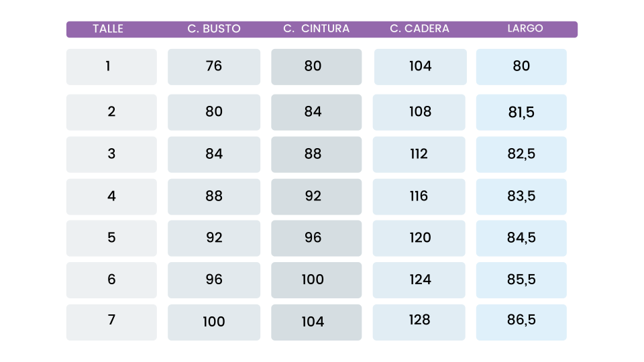Click the 81,5 largo cell

tap(521, 112)
